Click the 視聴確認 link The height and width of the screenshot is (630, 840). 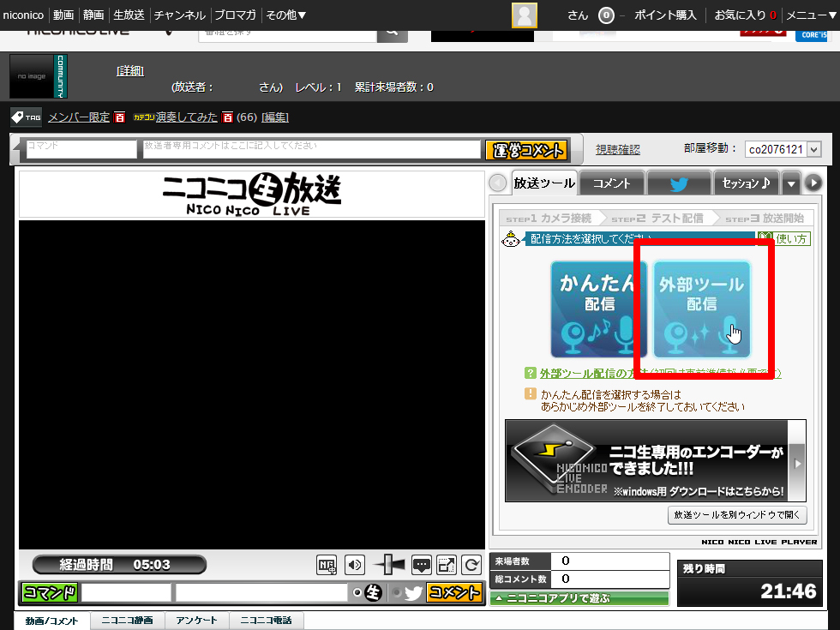tap(618, 149)
